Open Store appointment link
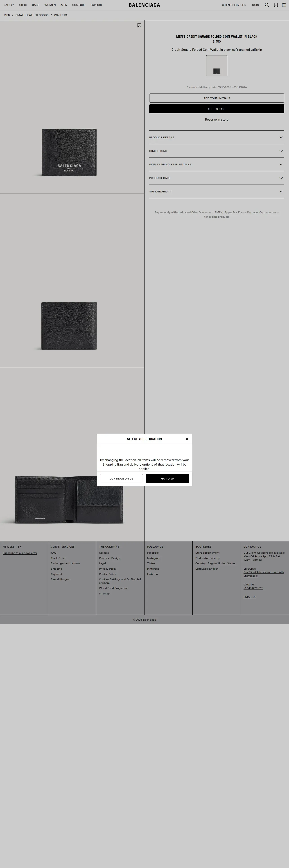Viewport: 289px width, 868px height. tap(207, 553)
